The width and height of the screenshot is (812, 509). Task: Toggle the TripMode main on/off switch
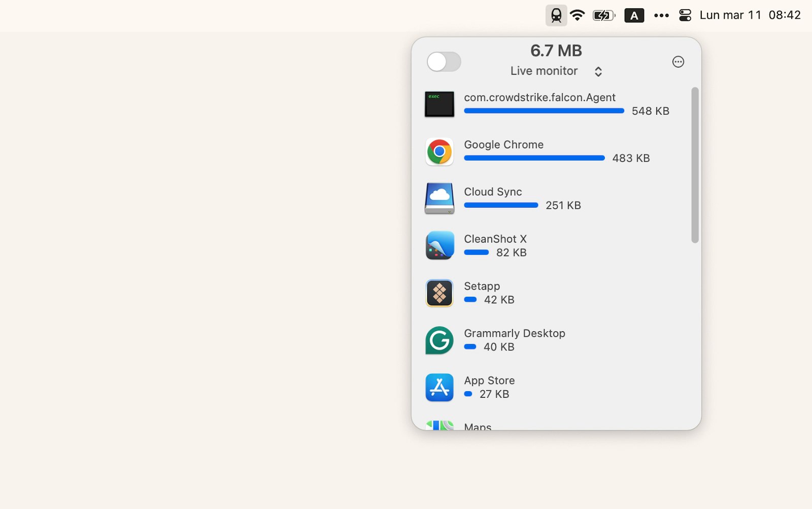coord(444,62)
